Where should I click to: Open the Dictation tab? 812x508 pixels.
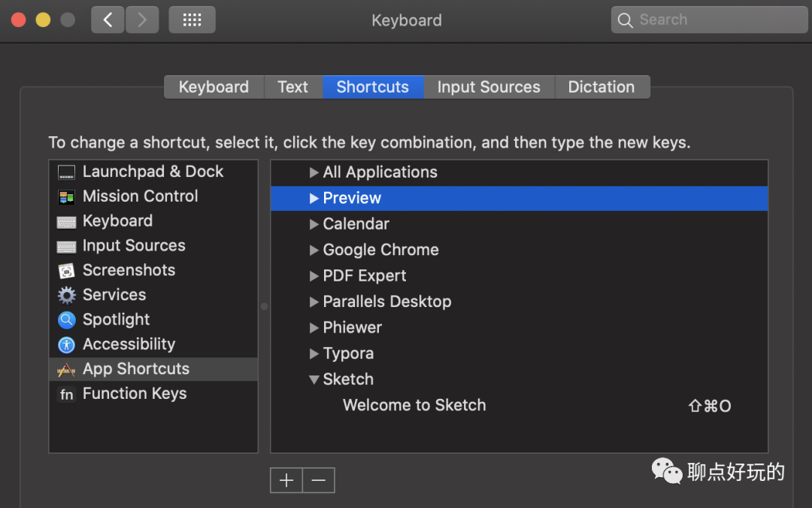[601, 87]
